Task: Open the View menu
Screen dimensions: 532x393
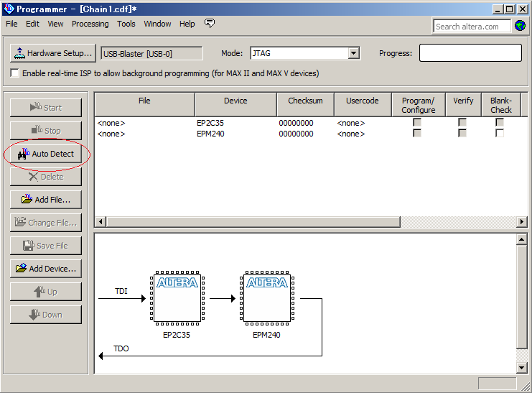Action: [x=55, y=24]
